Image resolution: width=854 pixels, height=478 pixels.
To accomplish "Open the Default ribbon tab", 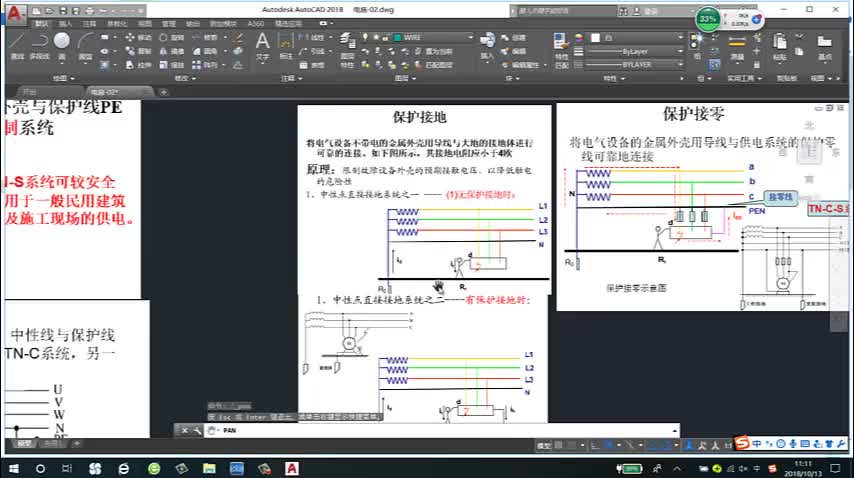I will pyautogui.click(x=41, y=24).
